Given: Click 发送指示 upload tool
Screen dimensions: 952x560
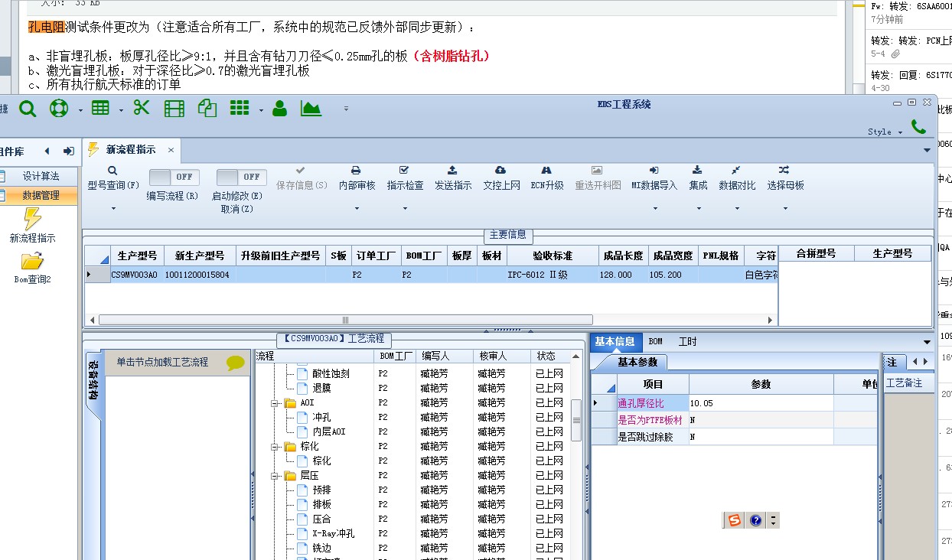Looking at the screenshot, I should tap(453, 178).
